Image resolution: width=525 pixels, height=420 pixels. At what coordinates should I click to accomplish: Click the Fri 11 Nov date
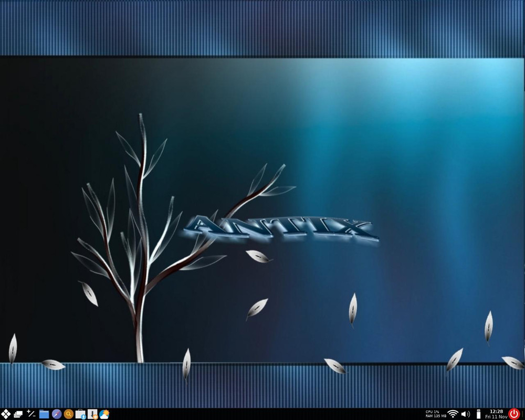pyautogui.click(x=496, y=417)
